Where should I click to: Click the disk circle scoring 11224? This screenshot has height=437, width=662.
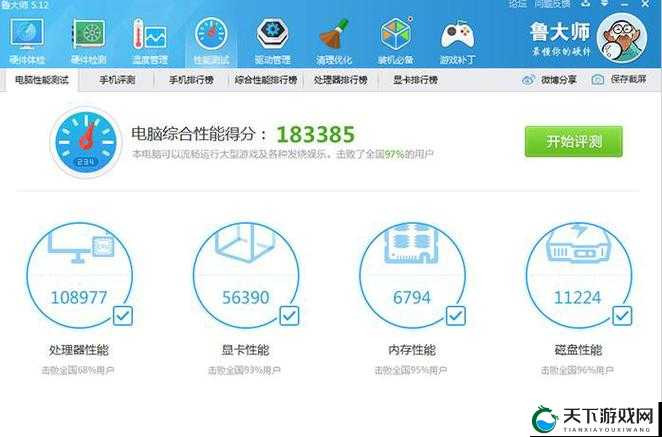coord(578,275)
